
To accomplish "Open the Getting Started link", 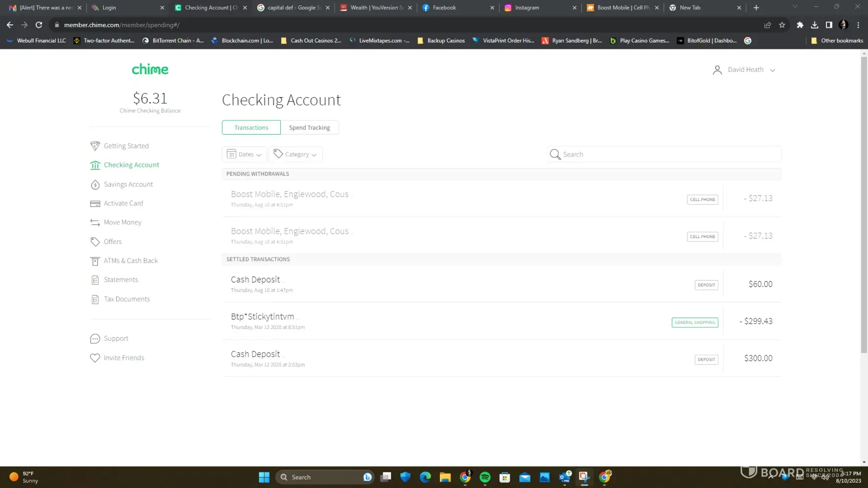I will click(126, 146).
